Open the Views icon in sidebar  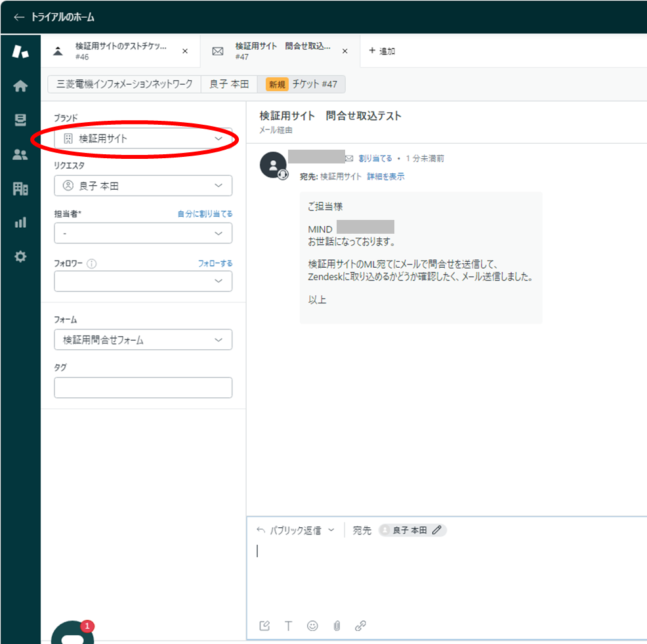(20, 120)
